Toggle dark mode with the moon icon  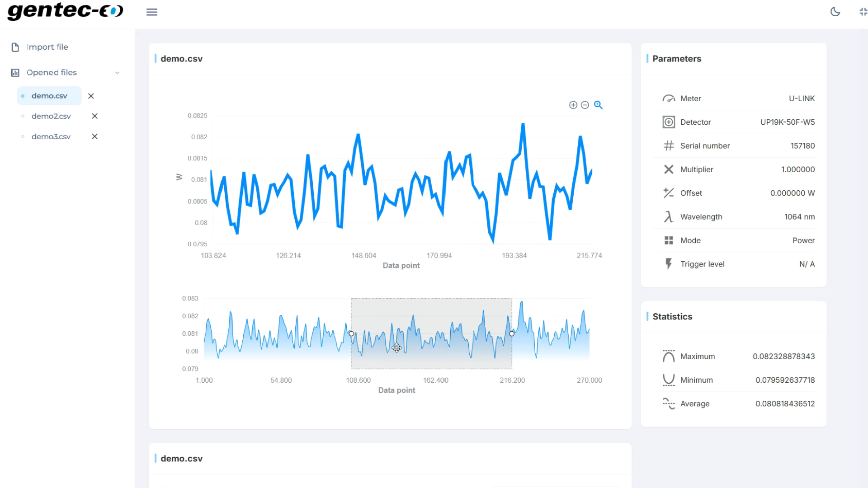click(x=835, y=12)
